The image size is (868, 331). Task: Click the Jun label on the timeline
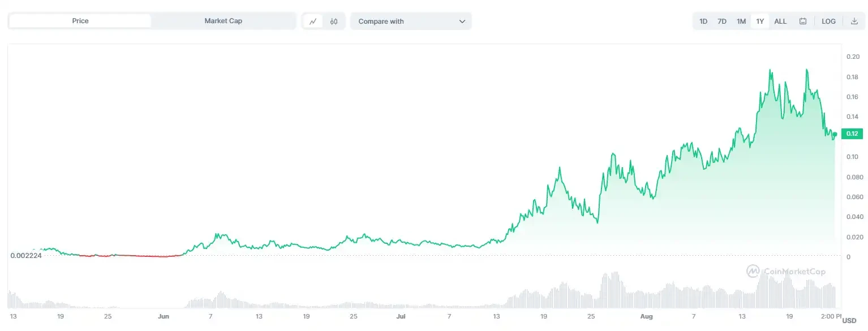pos(164,316)
